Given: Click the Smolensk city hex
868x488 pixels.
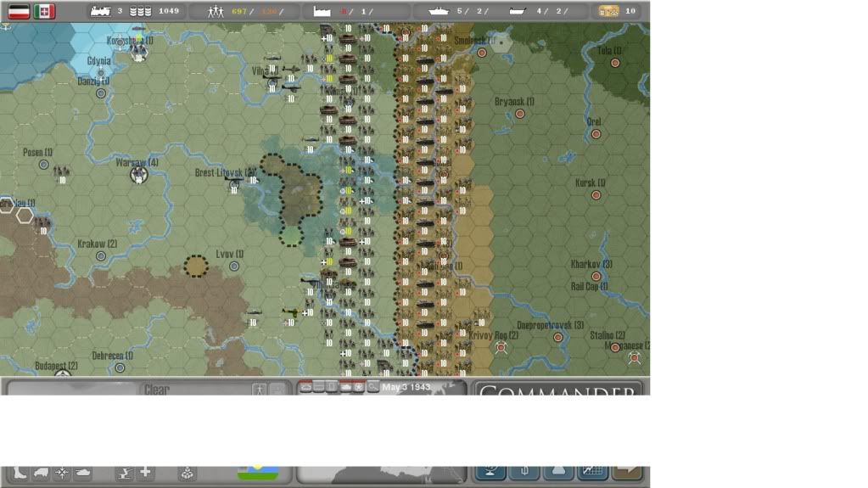Looking at the screenshot, I should click(482, 52).
